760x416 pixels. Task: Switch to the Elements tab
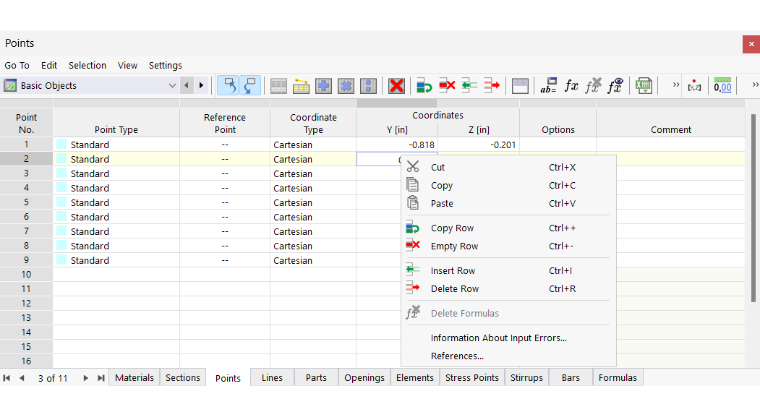point(415,378)
